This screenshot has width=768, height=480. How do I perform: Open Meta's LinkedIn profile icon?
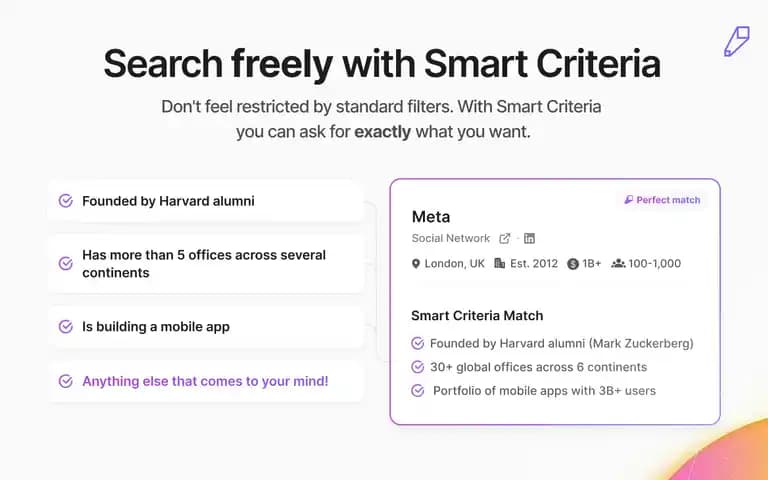[529, 239]
